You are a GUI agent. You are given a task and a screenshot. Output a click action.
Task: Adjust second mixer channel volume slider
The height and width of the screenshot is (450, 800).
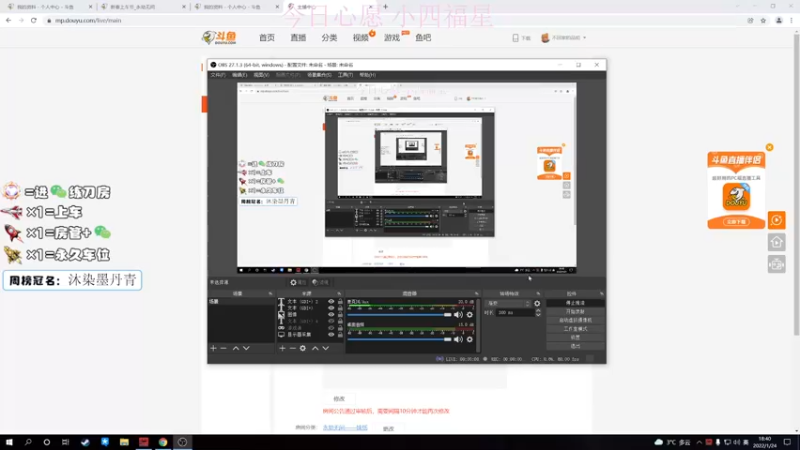(x=399, y=339)
